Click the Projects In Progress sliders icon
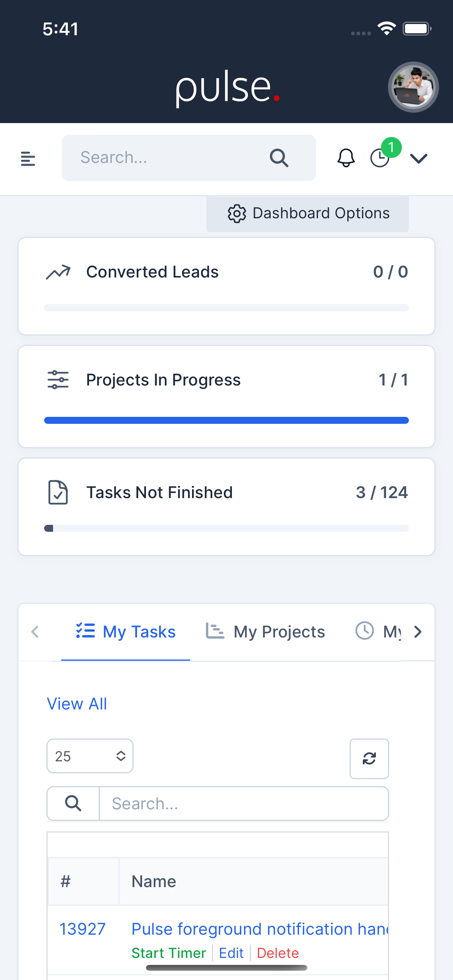The height and width of the screenshot is (980, 453). pos(57,380)
